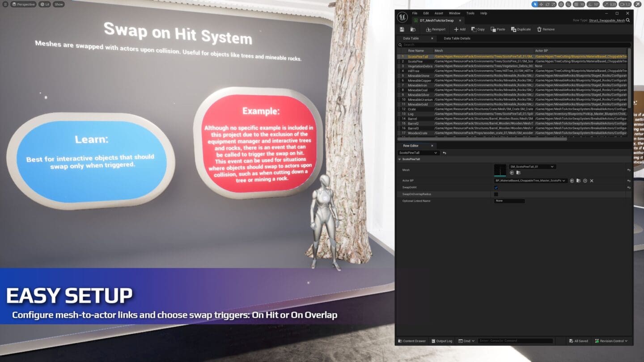Toggle rotation snapping angle icon
The image size is (644, 362).
tap(590, 4)
